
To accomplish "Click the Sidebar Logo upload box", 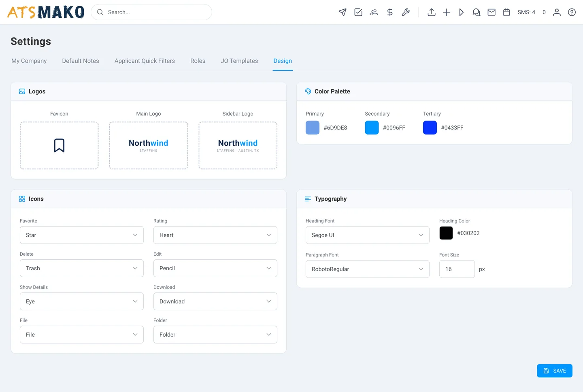I will click(x=238, y=145).
